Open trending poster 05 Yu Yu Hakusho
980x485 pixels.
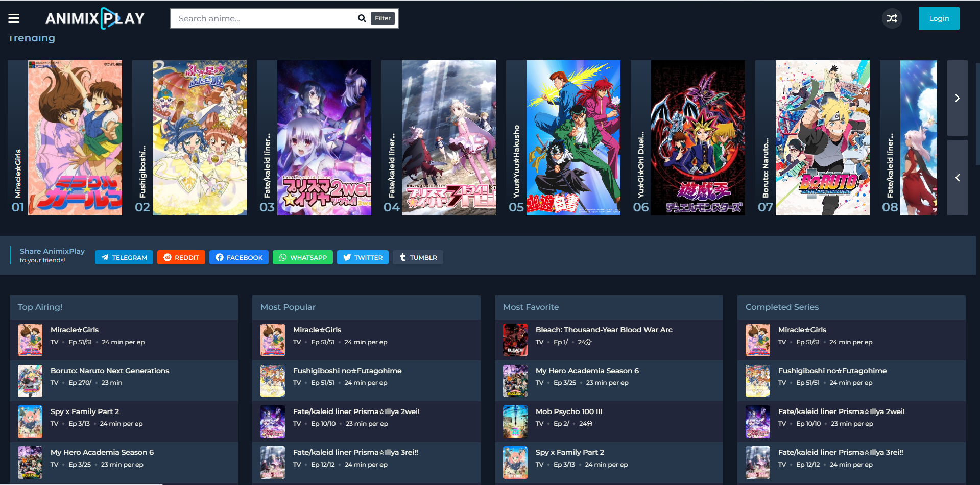click(573, 138)
